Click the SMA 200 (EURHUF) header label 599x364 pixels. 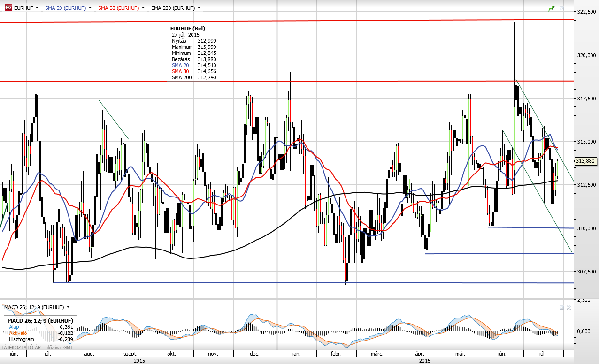click(173, 8)
